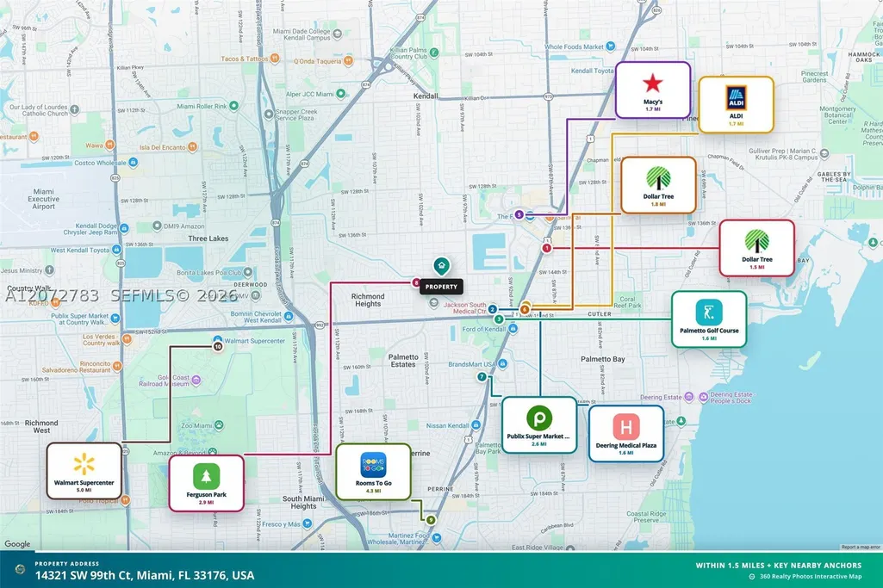
Task: Click the Macy's red star anchor card
Action: point(653,90)
